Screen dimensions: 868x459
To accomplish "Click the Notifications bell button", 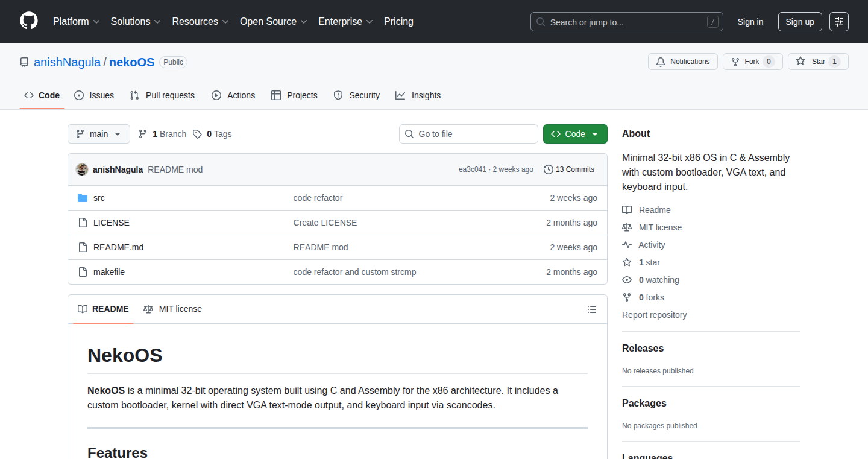I will [683, 62].
